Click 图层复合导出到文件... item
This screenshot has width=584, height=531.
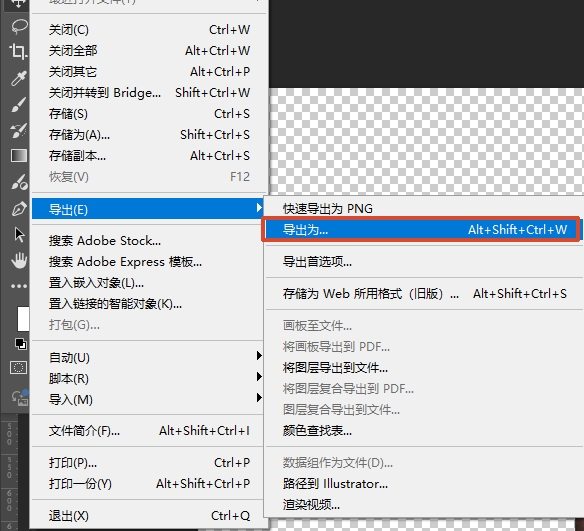pos(424,410)
